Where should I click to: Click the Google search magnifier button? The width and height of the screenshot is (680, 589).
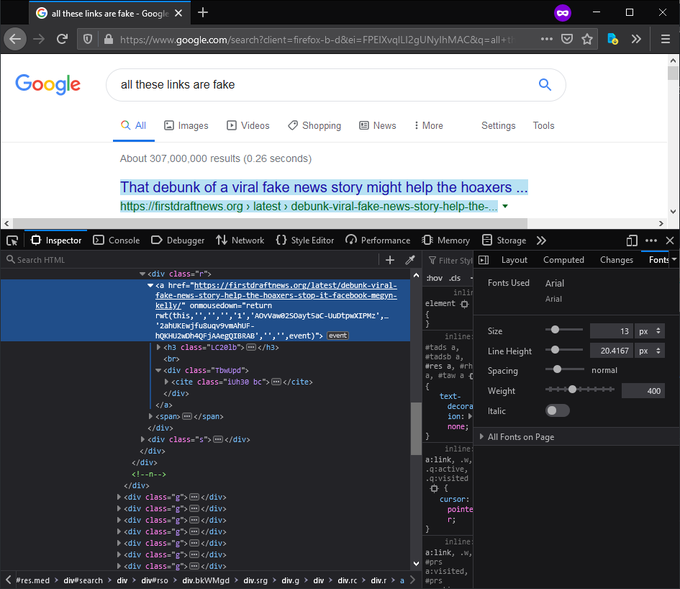(x=545, y=85)
